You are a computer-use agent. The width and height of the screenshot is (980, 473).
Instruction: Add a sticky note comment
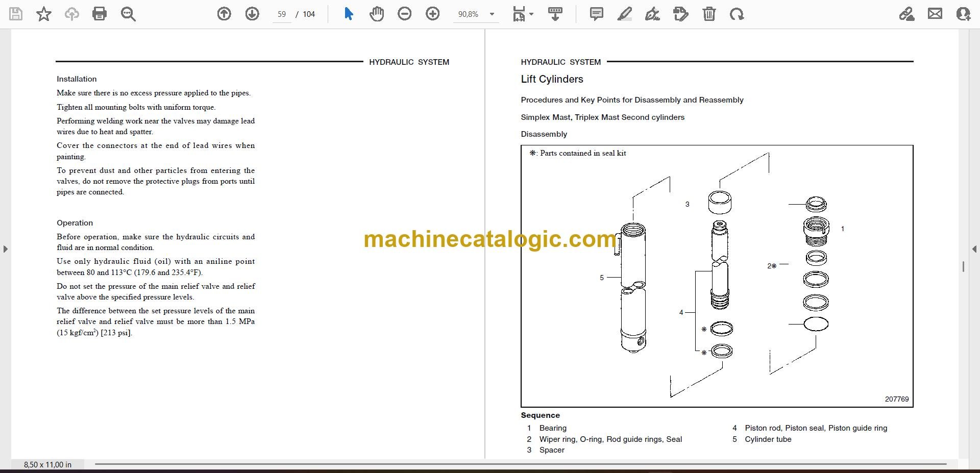596,14
